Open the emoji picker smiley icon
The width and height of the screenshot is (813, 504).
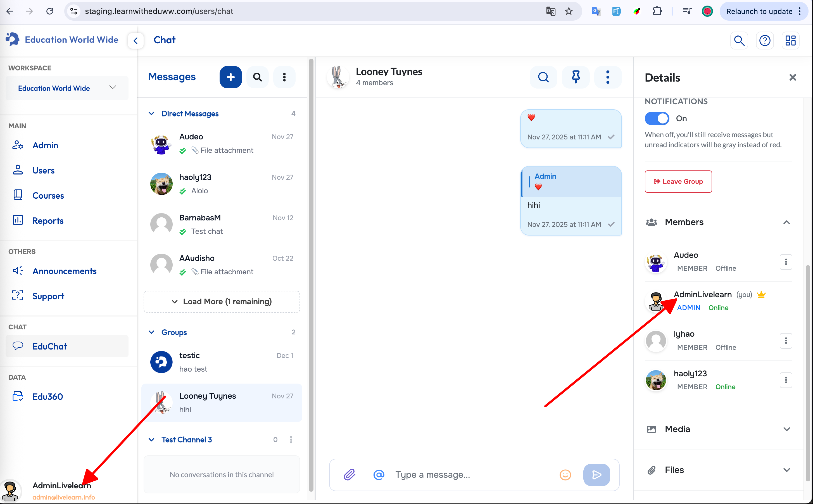pyautogui.click(x=565, y=474)
